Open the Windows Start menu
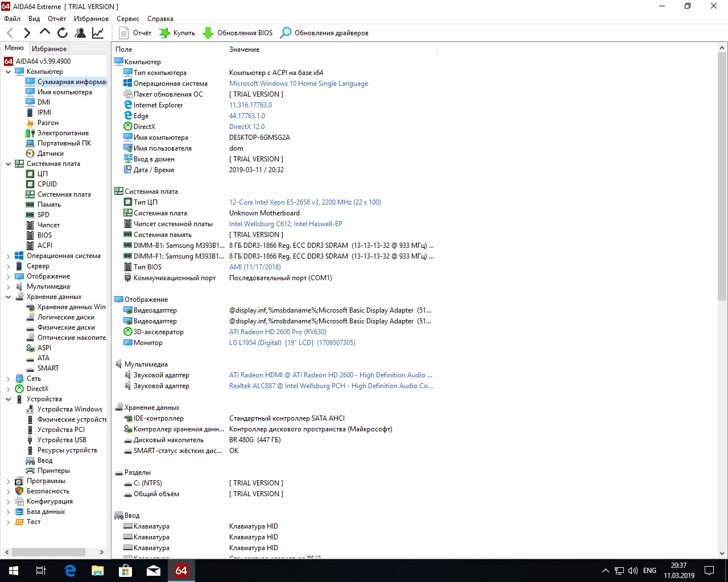 tap(14, 571)
